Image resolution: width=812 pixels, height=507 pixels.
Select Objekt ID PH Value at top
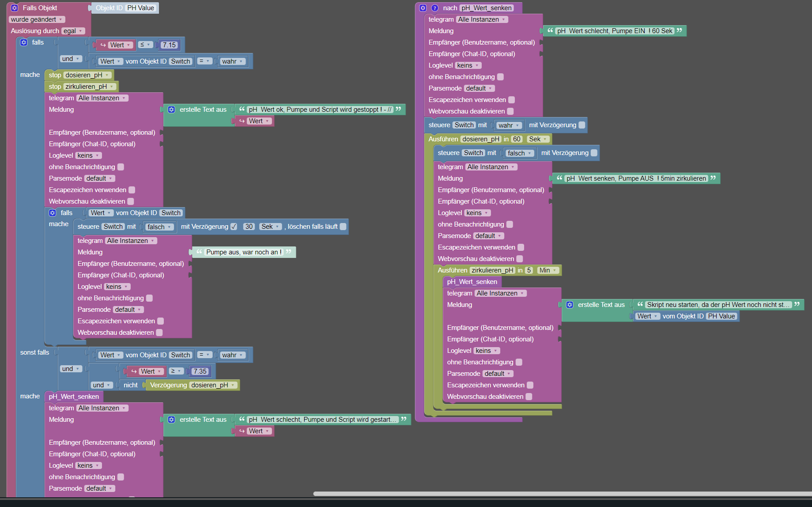tap(141, 8)
